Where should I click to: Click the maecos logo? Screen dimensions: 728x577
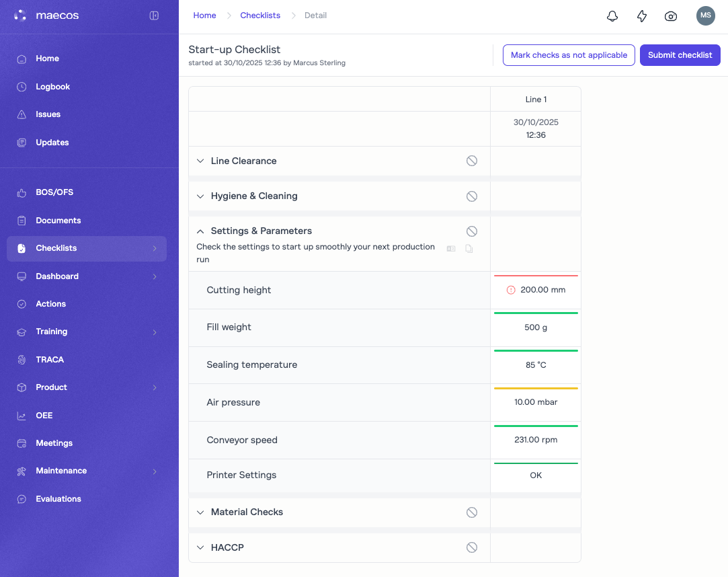click(47, 15)
